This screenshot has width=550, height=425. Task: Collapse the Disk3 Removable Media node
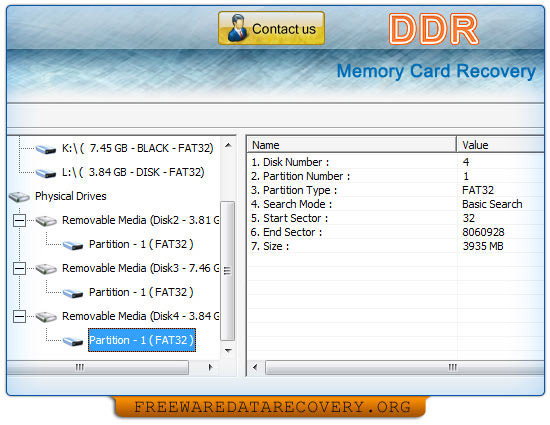pos(19,269)
